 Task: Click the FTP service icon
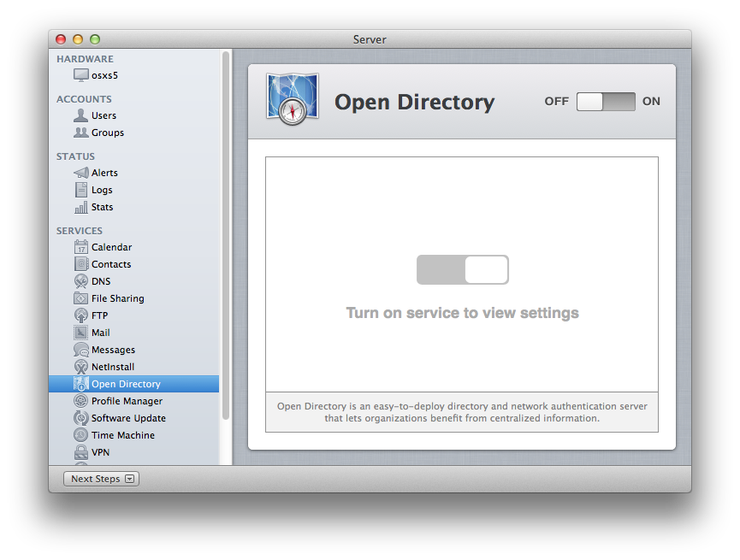pos(80,315)
